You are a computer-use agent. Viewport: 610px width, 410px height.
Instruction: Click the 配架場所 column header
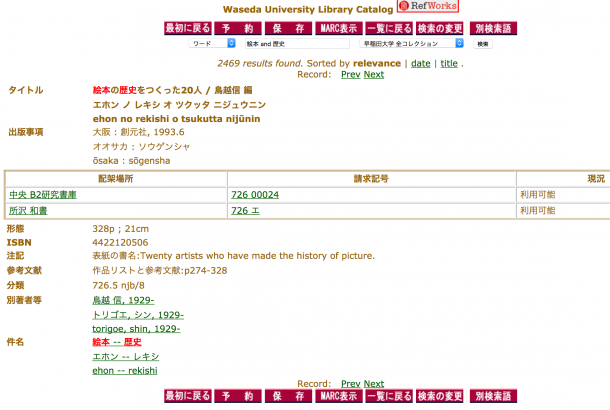point(116,179)
